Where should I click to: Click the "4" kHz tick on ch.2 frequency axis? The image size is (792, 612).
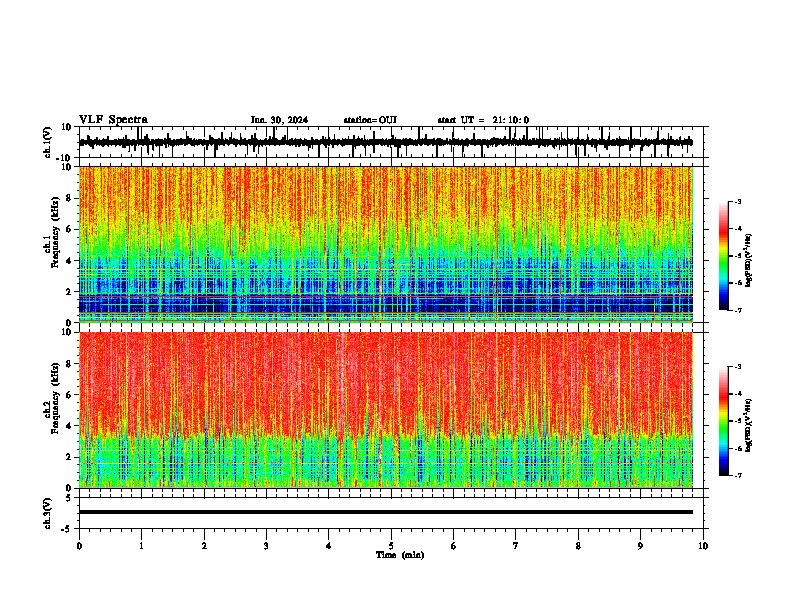click(70, 426)
